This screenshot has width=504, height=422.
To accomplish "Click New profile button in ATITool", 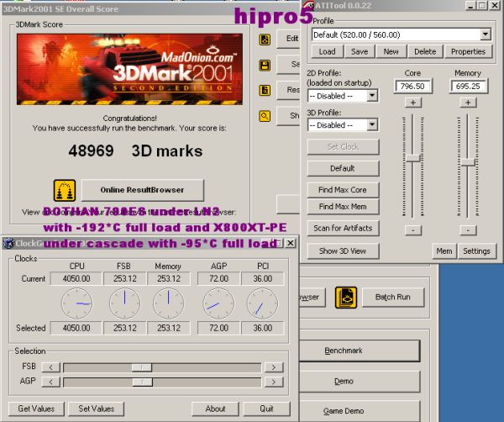I will [x=391, y=52].
